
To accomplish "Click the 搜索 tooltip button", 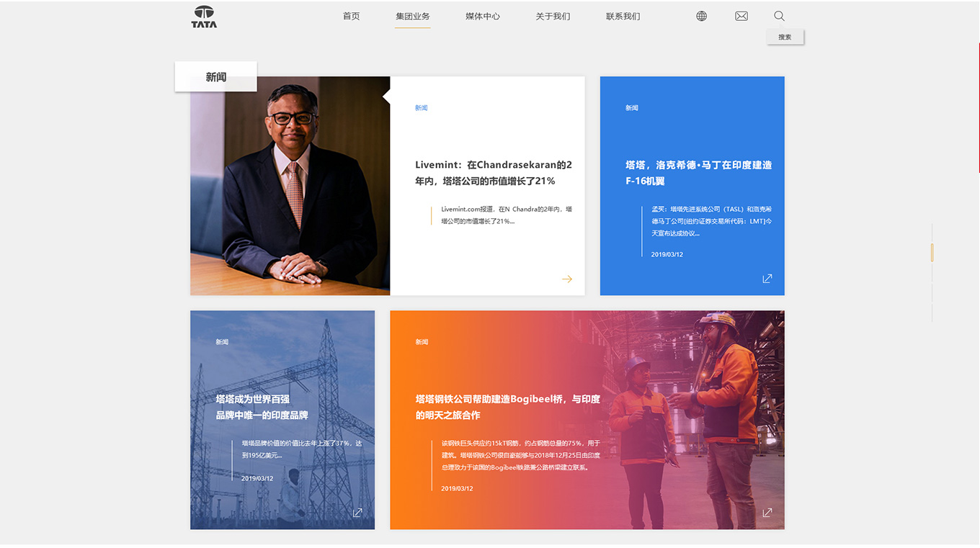I will [x=785, y=37].
